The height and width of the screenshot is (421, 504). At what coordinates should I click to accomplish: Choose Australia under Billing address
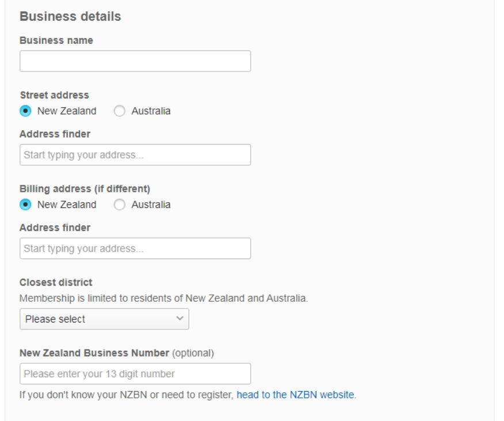(x=120, y=204)
